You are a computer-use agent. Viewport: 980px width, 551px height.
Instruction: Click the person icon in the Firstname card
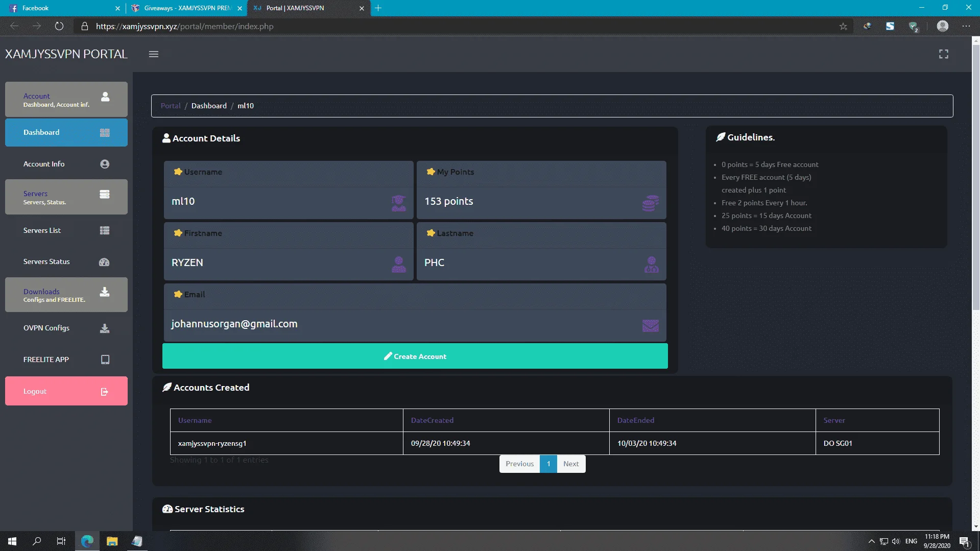click(x=399, y=265)
